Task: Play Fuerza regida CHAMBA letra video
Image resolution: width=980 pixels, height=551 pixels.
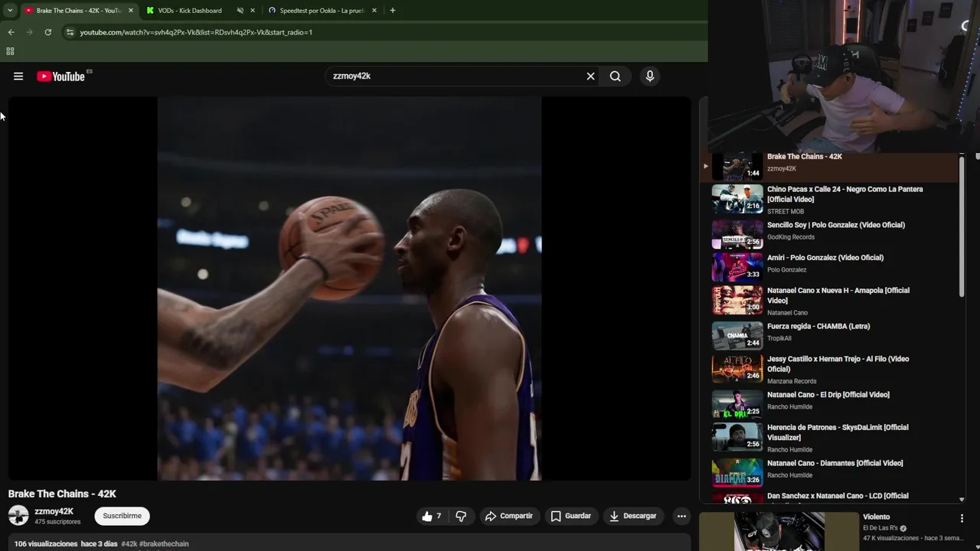Action: tap(831, 334)
